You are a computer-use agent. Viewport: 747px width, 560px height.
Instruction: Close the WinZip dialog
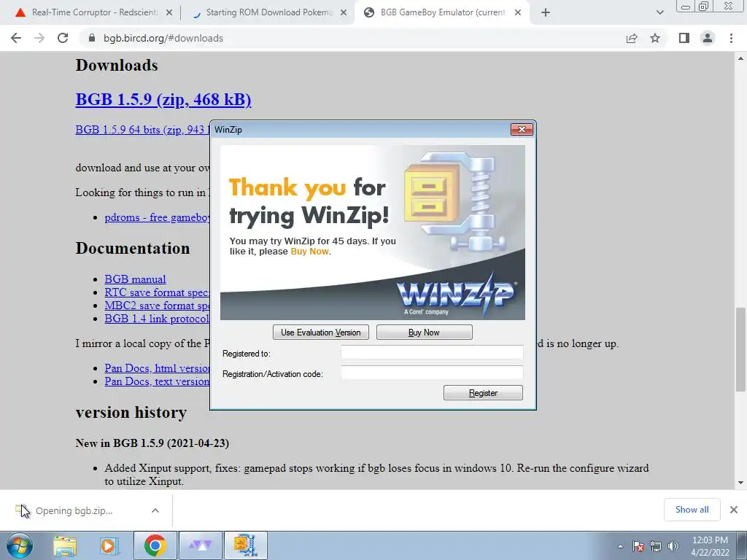(x=522, y=130)
